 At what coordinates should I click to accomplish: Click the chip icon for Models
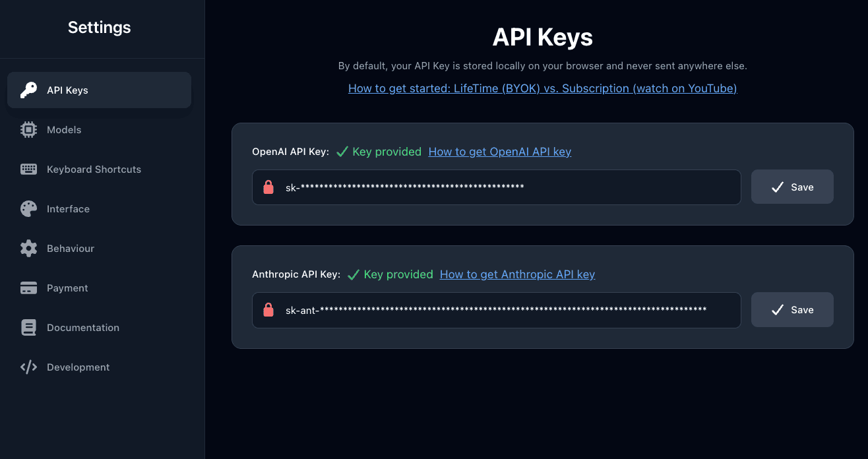point(28,130)
